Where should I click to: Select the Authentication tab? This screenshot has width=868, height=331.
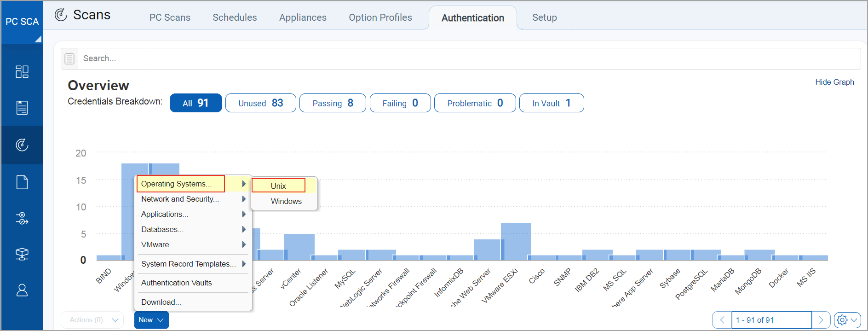[x=473, y=18]
